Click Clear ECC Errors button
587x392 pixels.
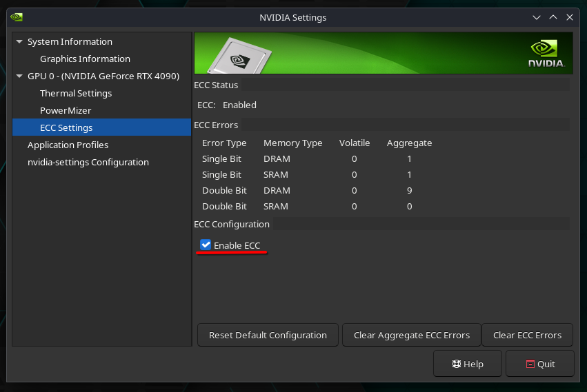(527, 335)
